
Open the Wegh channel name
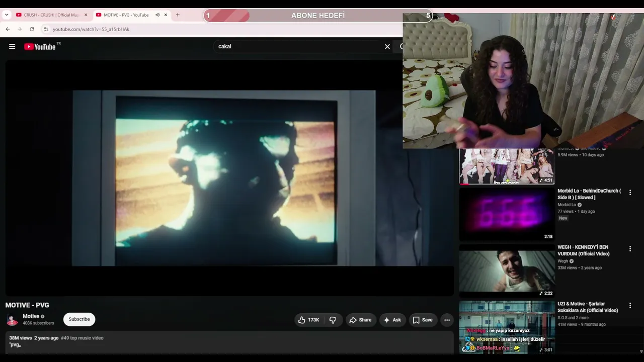pyautogui.click(x=562, y=261)
